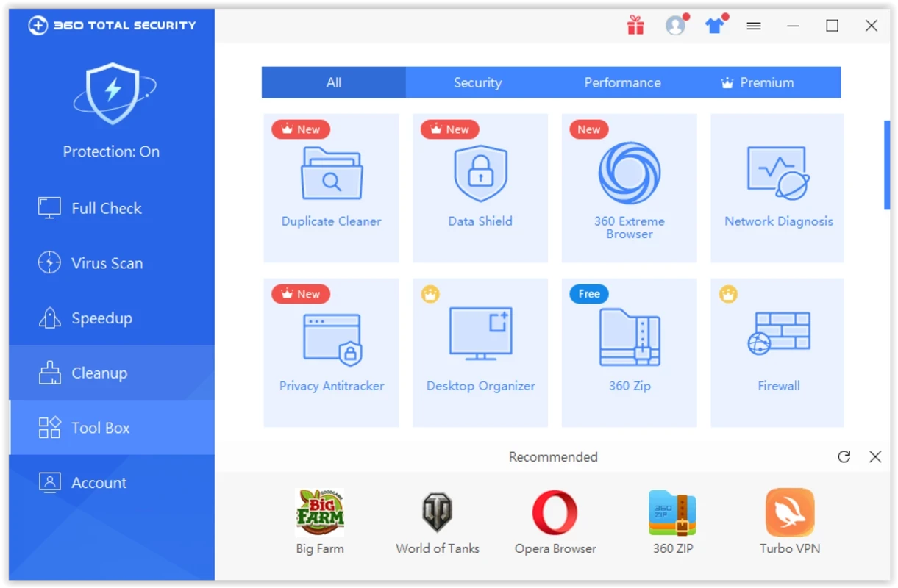The height and width of the screenshot is (588, 898).
Task: Click the 360 Total Security logo
Action: click(x=113, y=26)
